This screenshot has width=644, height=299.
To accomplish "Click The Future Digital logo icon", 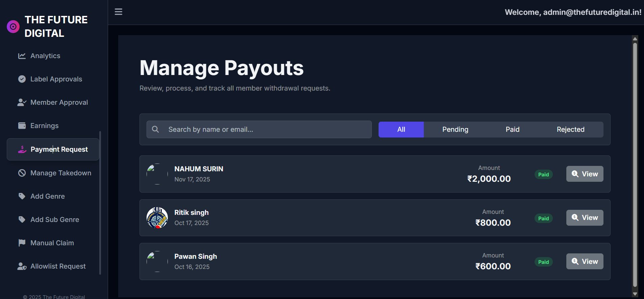I will [13, 26].
